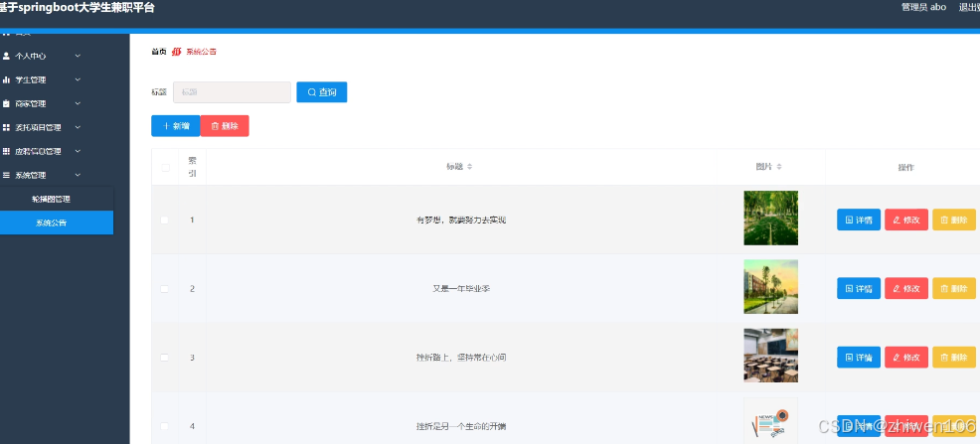Click the grid icon beside 应聘信息管理
Viewport: 980px width, 444px height.
pyautogui.click(x=6, y=151)
